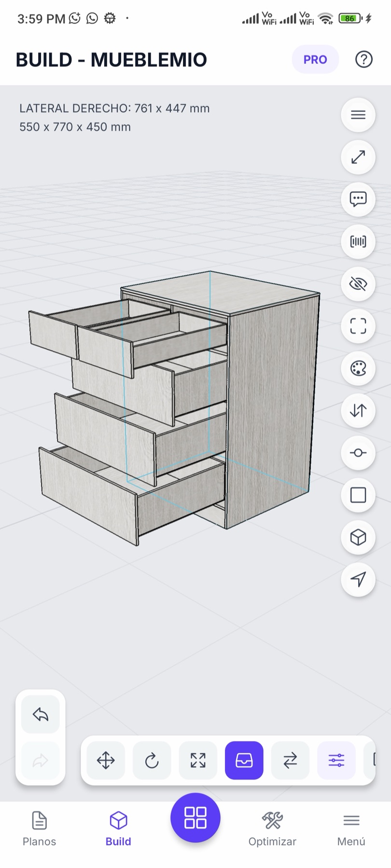
Task: Tap the battery indicator in status bar
Action: (x=351, y=18)
